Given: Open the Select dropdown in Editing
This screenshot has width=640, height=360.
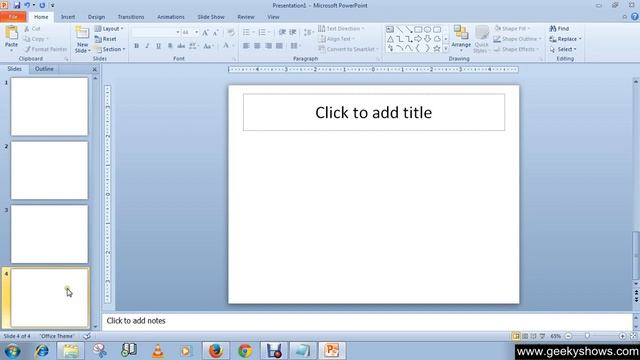Looking at the screenshot, I should (x=563, y=49).
